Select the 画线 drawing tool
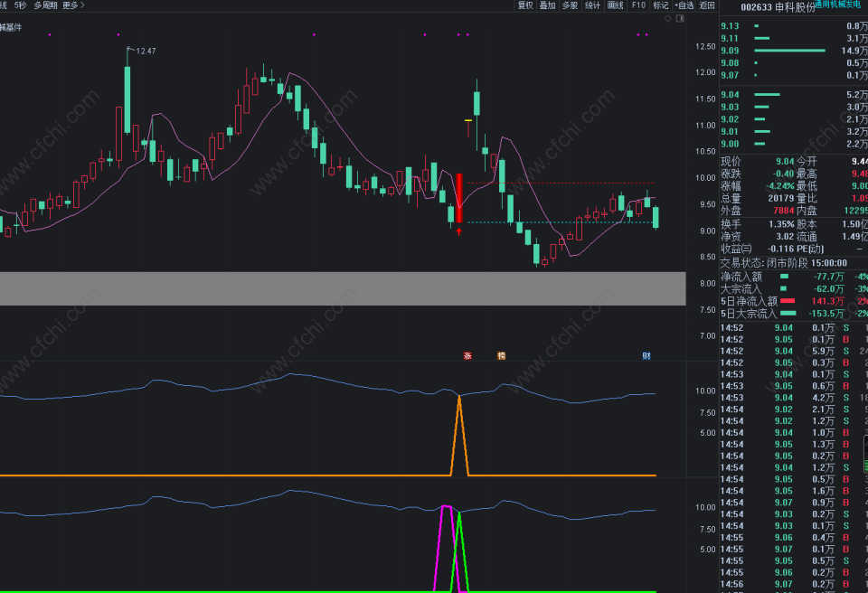This screenshot has height=593, width=868. [x=615, y=5]
